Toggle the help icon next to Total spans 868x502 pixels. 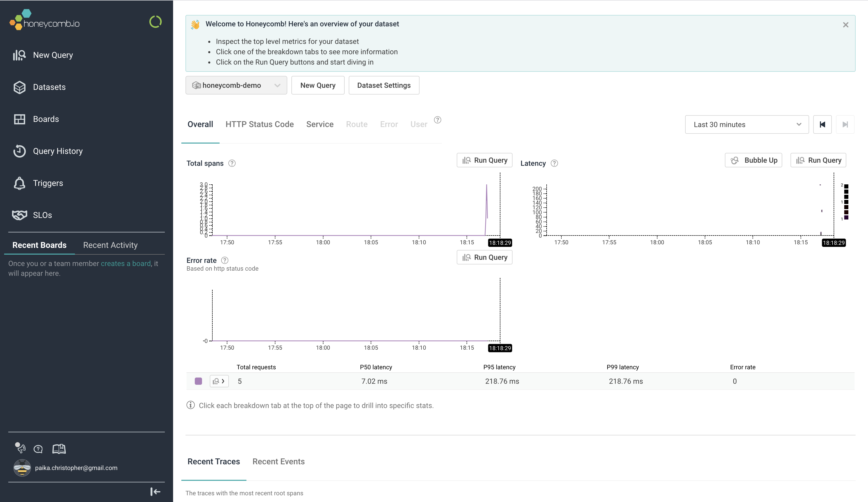coord(233,163)
